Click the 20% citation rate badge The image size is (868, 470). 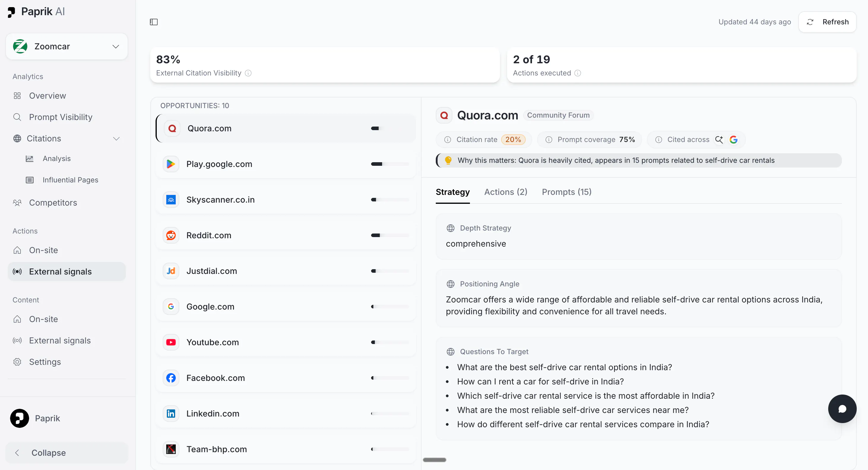click(x=513, y=140)
